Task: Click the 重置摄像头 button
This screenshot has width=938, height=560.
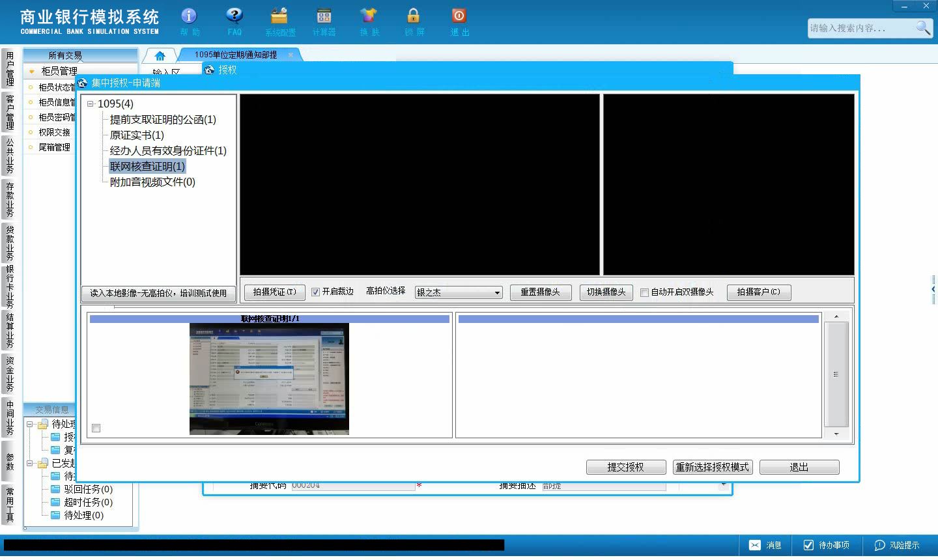Action: point(540,292)
